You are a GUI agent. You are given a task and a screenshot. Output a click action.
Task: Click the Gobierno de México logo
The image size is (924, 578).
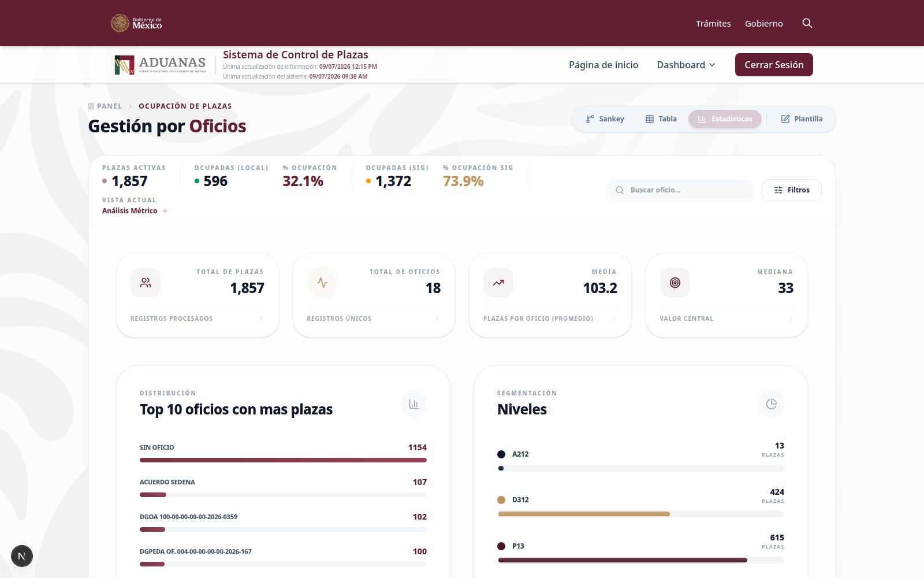click(136, 23)
